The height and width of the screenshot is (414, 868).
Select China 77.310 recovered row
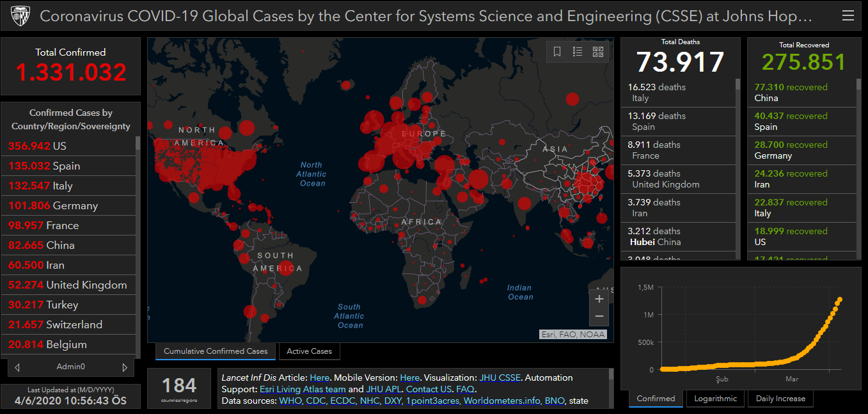coord(802,93)
